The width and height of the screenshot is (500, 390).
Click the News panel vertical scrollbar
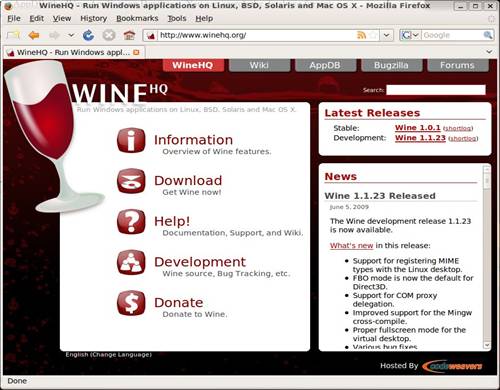(x=487, y=257)
